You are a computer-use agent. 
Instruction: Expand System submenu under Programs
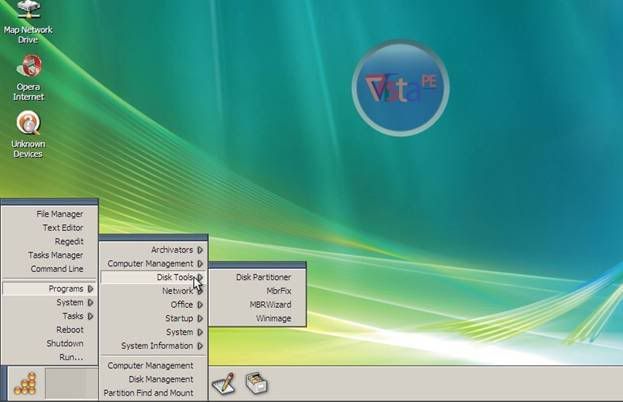(153, 332)
